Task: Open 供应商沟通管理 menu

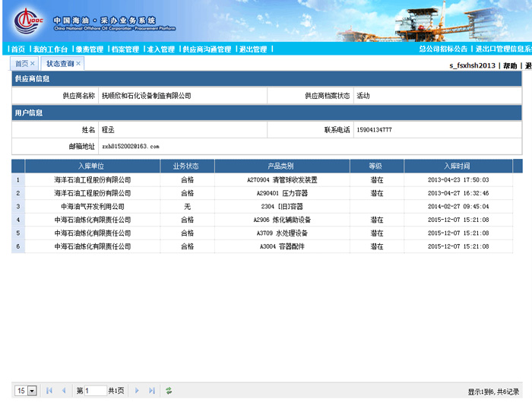Action: tap(207, 49)
